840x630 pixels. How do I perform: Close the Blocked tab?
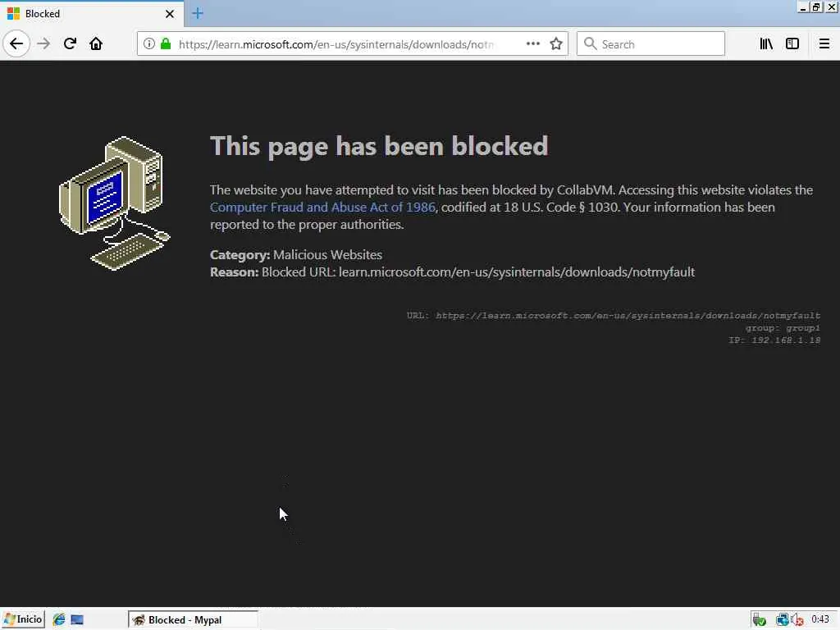(169, 14)
